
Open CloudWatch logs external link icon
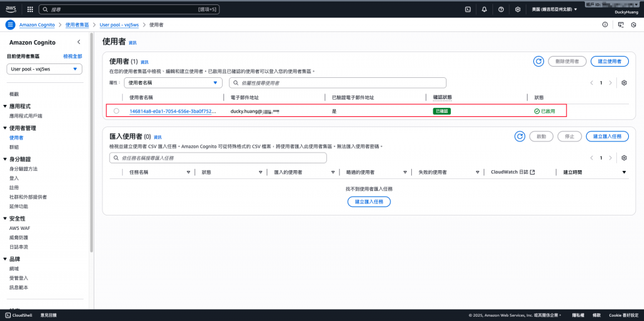[x=532, y=172]
